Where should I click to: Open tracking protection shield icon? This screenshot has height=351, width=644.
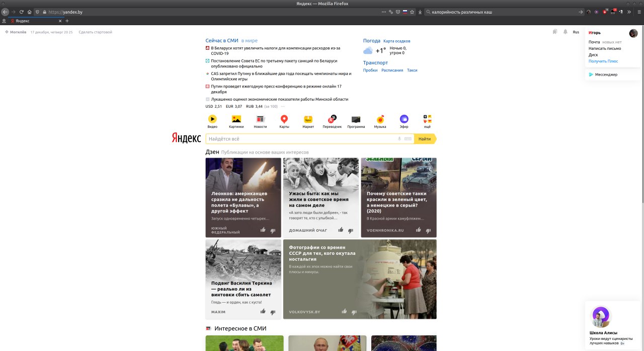37,12
